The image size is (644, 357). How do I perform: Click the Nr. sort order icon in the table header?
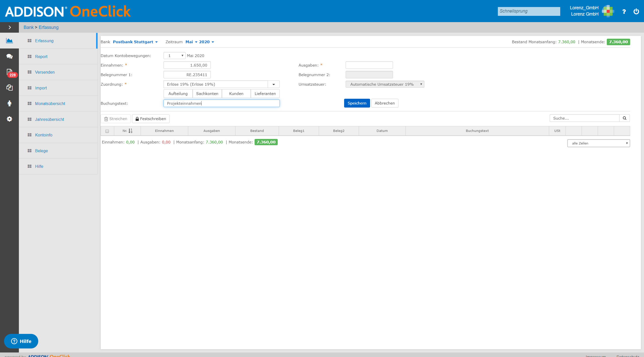[130, 131]
